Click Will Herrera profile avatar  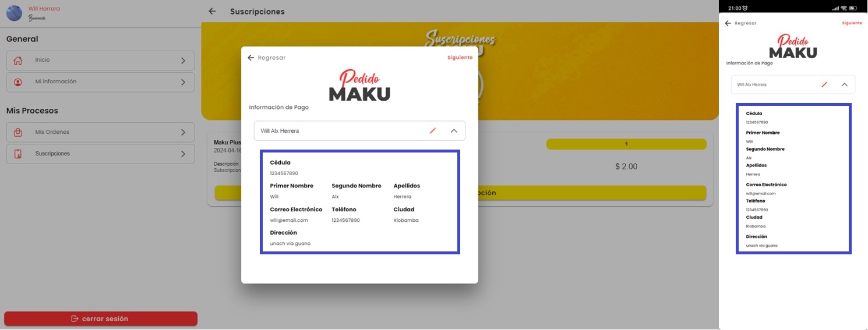click(x=14, y=13)
